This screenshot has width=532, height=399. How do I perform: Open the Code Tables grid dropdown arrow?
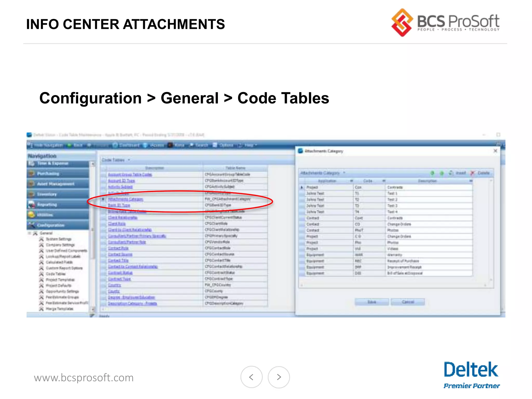[129, 160]
